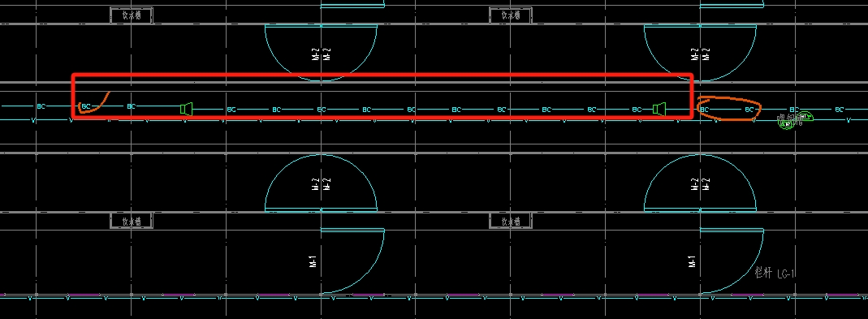Select the left green speaker symbol

(x=186, y=109)
